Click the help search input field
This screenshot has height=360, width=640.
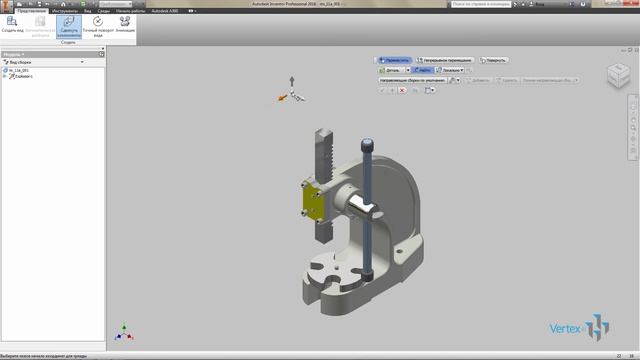pos(481,4)
